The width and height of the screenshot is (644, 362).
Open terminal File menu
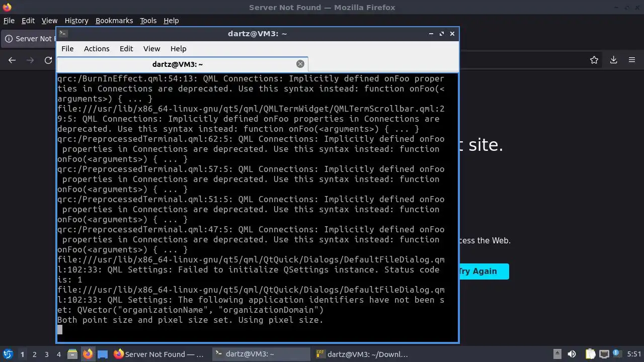[67, 49]
